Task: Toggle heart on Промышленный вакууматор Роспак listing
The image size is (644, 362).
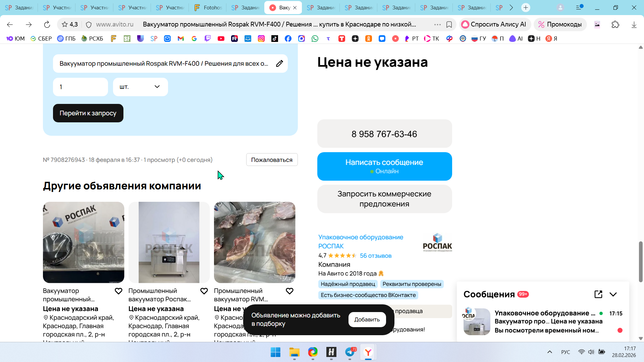Action: coord(204,291)
